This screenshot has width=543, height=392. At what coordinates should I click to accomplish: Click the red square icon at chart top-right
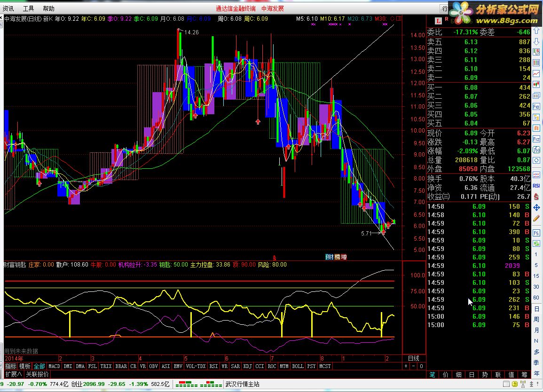(x=399, y=19)
